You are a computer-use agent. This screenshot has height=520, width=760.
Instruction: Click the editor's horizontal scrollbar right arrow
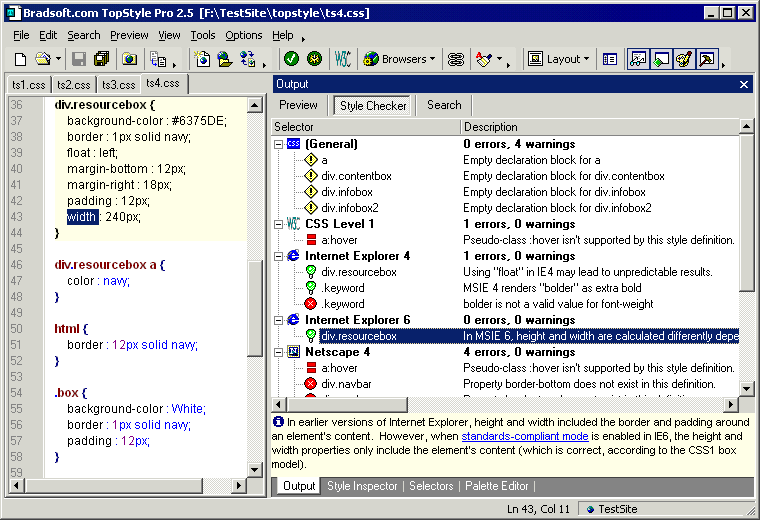pos(238,485)
